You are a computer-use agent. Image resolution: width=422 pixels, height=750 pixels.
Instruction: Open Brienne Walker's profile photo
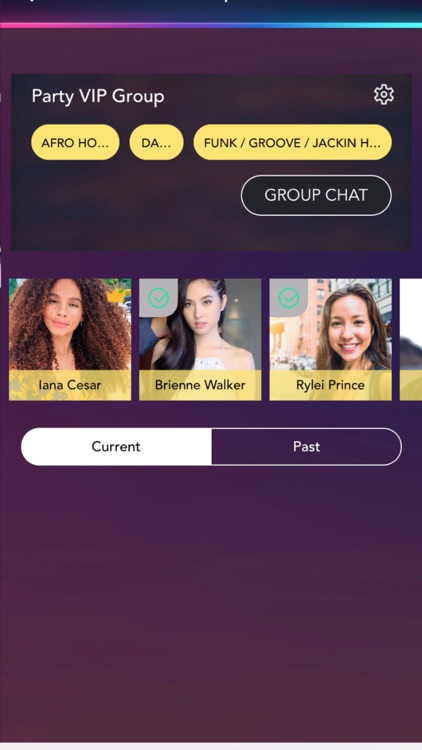200,324
